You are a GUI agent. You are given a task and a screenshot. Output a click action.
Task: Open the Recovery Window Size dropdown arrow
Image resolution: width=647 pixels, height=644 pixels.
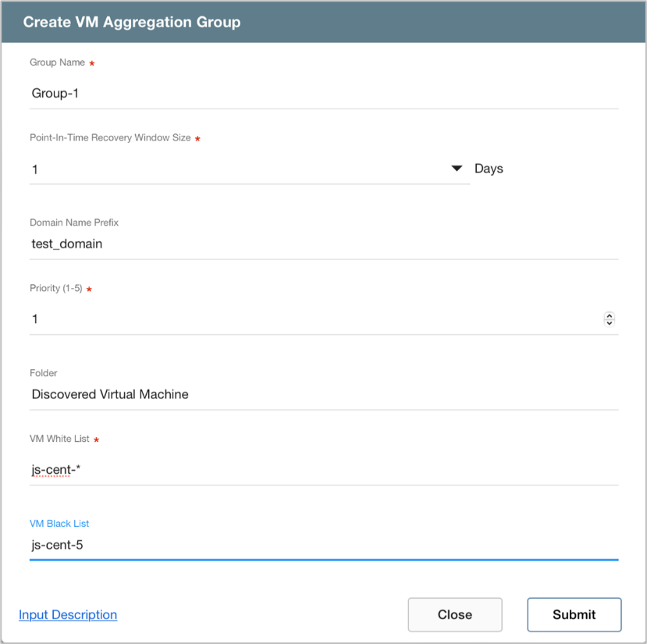[x=457, y=169]
